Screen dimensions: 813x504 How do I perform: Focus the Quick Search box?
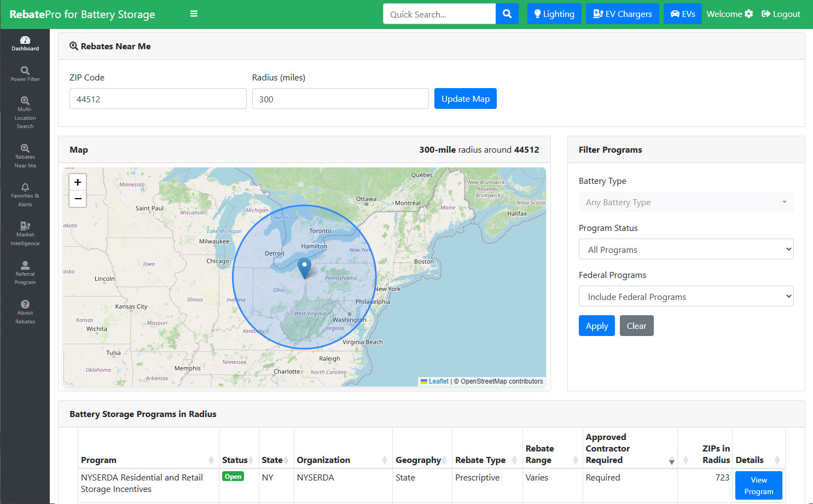click(439, 14)
